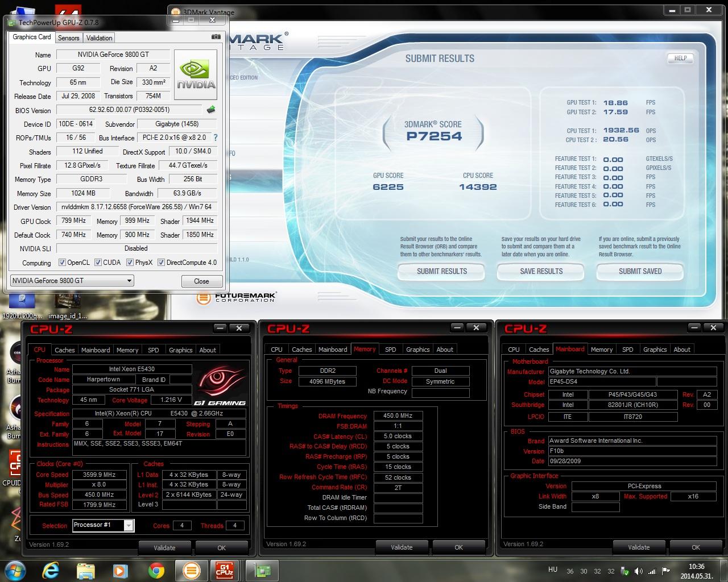Open CPU tab in right CPU-Z window
This screenshot has height=582, width=728.
pyautogui.click(x=514, y=350)
